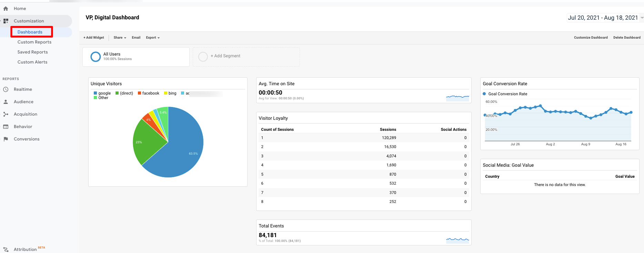Click the facebook legend color swatch
Image resolution: width=644 pixels, height=253 pixels.
(x=139, y=93)
